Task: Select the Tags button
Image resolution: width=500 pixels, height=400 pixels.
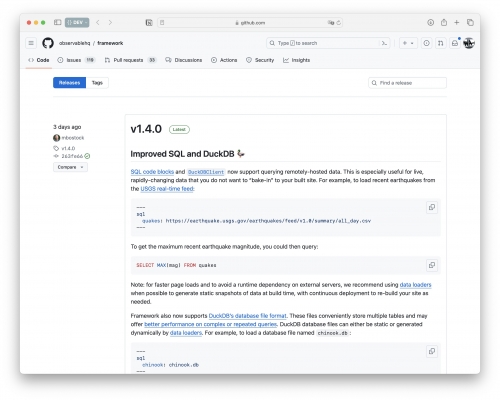Action: click(97, 83)
